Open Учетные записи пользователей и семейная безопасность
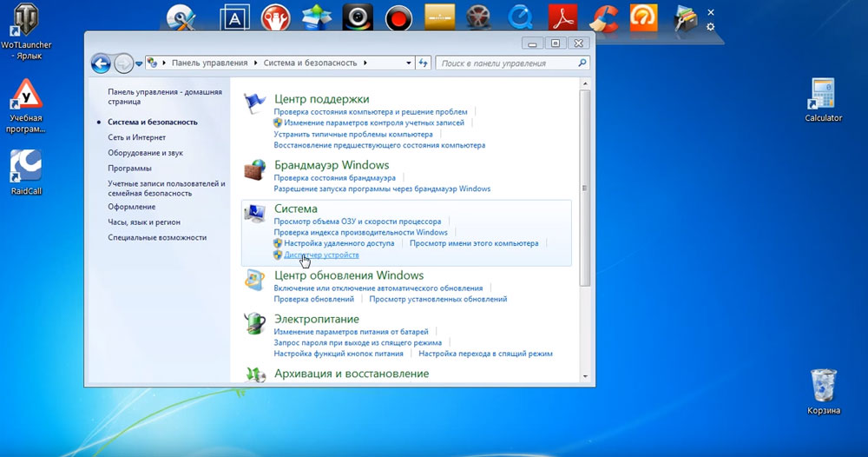Image resolution: width=868 pixels, height=457 pixels. [x=166, y=189]
